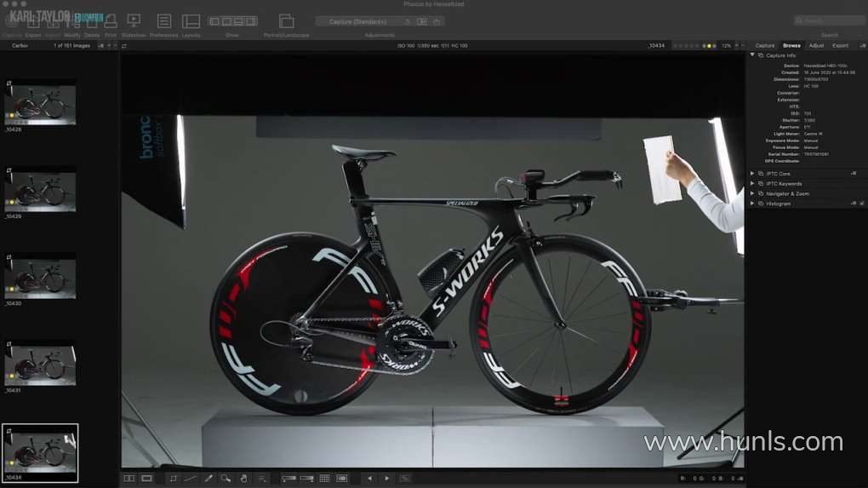868x488 pixels.
Task: Select thumbnail _10431
Action: tap(40, 365)
